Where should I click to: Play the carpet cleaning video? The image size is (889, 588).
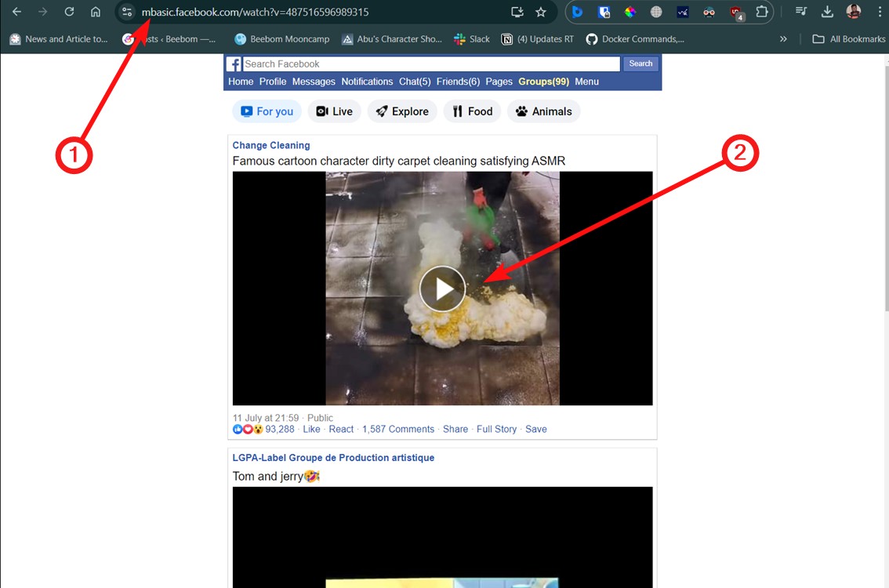coord(442,289)
